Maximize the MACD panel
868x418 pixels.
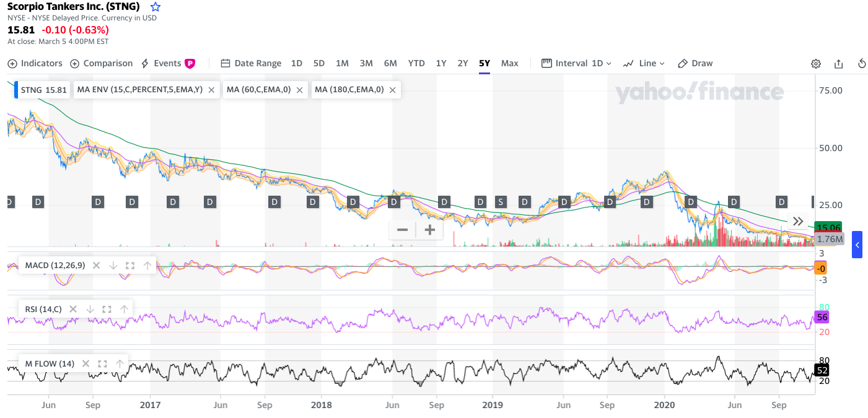[x=130, y=266]
